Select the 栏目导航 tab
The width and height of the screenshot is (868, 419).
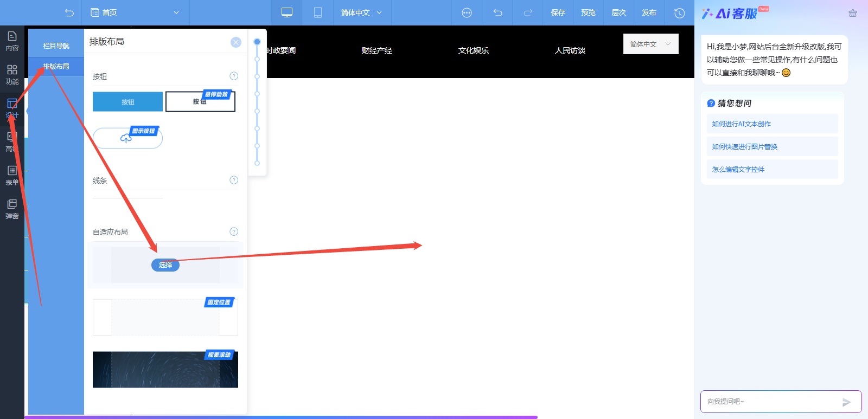56,46
